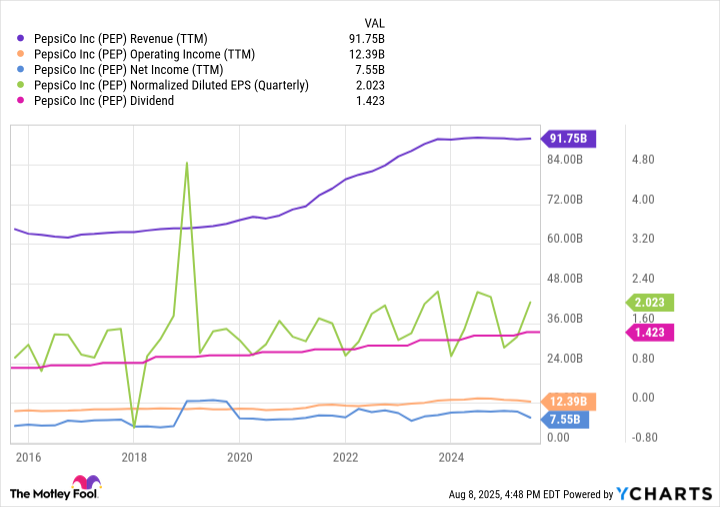The width and height of the screenshot is (720, 507).
Task: Select 'PepsiCo Inc (PEP) Net Income (TTM)' label
Action: [129, 70]
